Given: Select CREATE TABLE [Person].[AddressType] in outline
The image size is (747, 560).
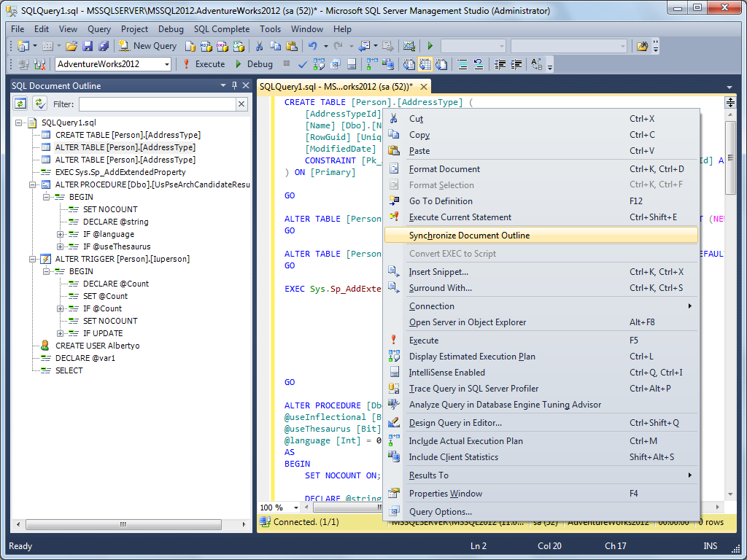Looking at the screenshot, I should [x=128, y=135].
